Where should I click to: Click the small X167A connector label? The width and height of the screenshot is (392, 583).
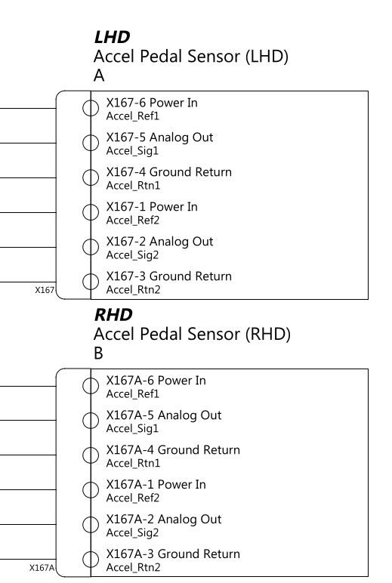[x=42, y=568]
